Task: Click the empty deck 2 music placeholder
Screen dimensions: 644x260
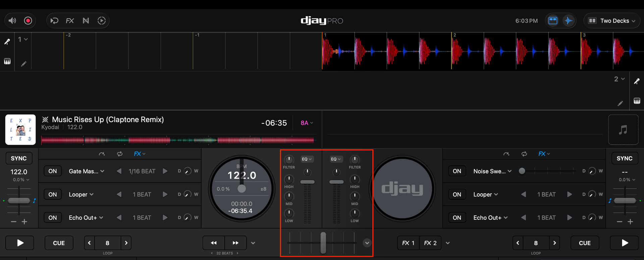Action: pos(623,130)
